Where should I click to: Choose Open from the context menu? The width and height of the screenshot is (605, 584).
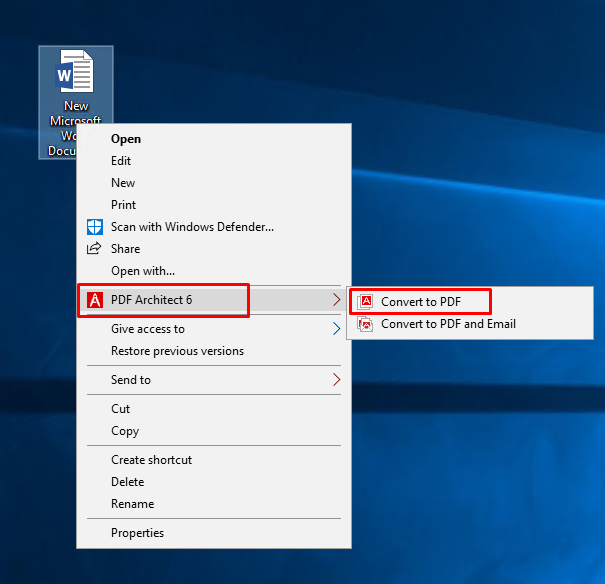[214, 139]
